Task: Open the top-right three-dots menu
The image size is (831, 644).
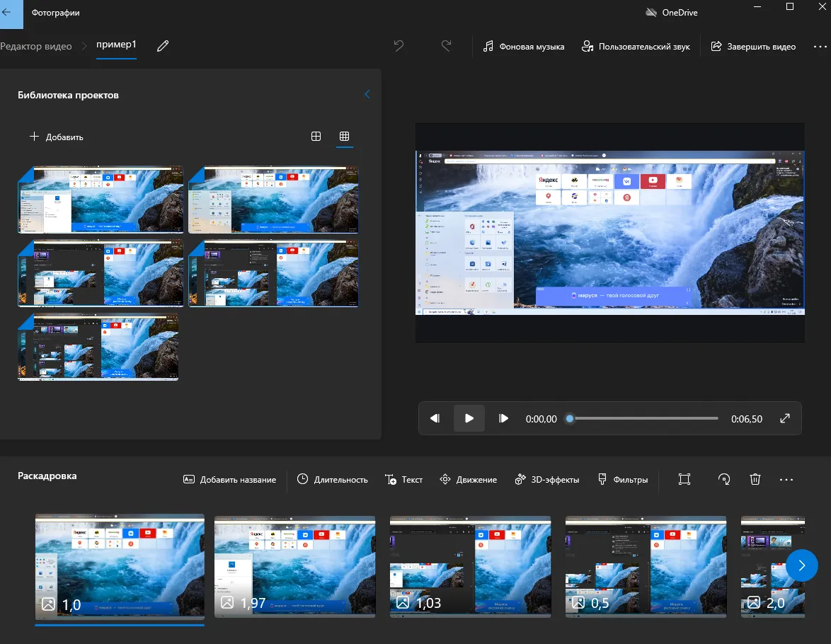Action: (x=820, y=47)
